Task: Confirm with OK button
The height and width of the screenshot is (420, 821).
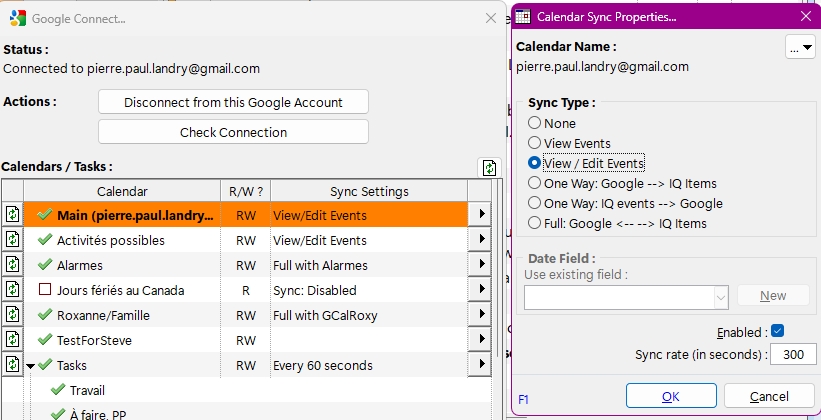Action: (671, 396)
